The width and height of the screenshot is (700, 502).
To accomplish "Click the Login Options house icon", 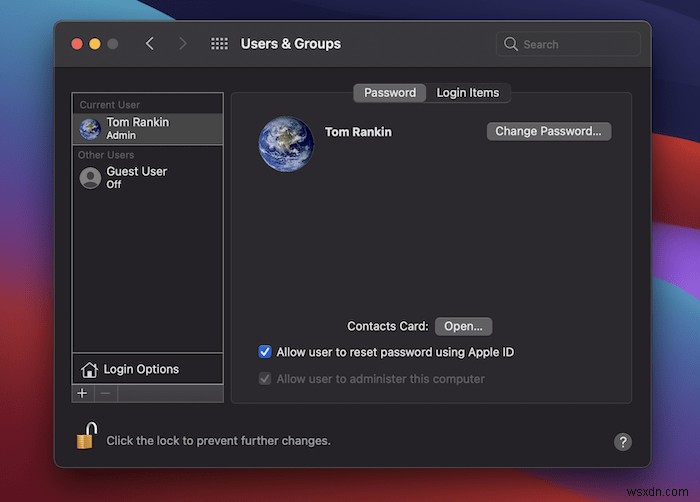I will point(89,370).
